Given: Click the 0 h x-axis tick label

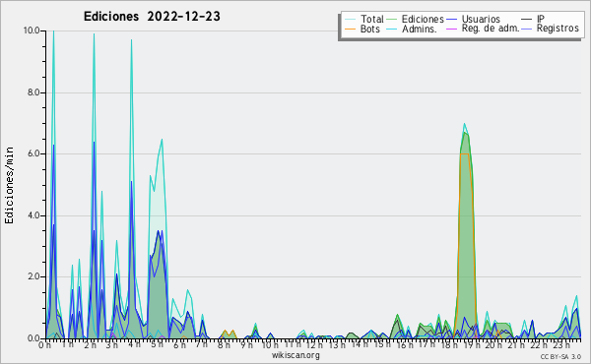Looking at the screenshot, I should click(44, 345).
